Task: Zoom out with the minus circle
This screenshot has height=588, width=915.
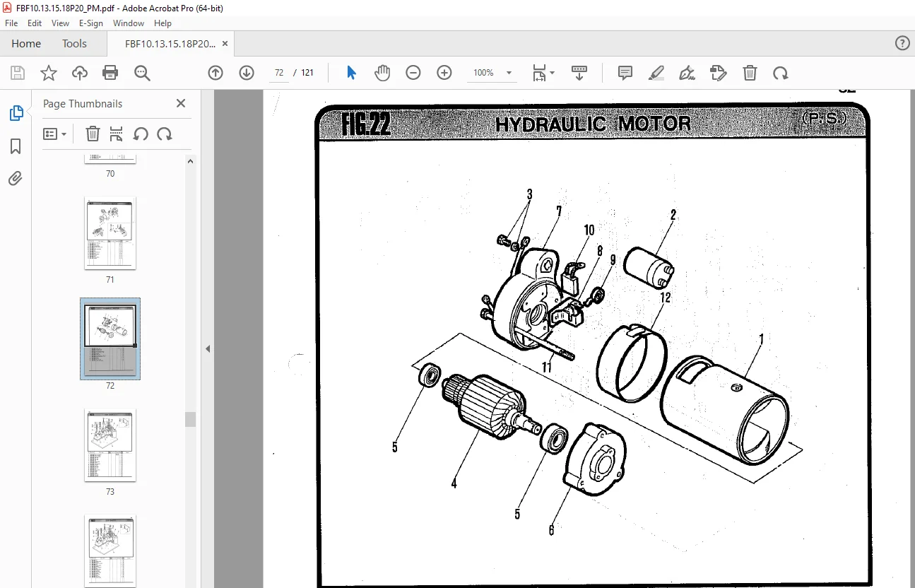Action: pyautogui.click(x=413, y=73)
